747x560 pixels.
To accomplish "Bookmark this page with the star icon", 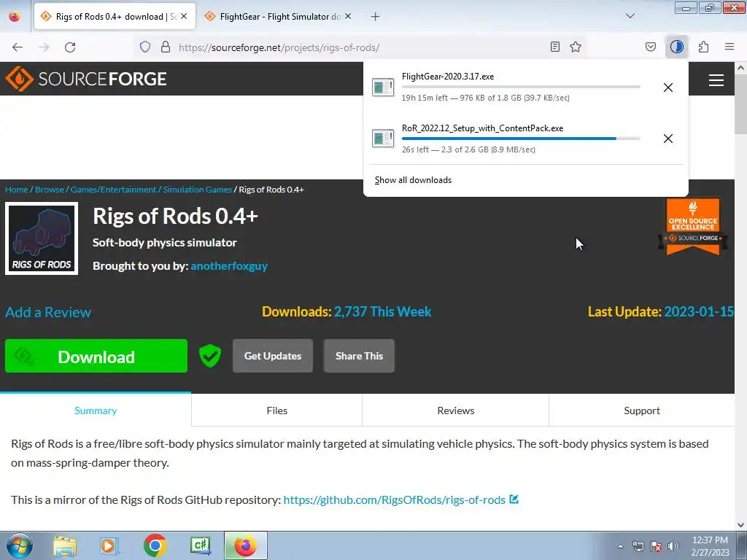I will pyautogui.click(x=576, y=47).
